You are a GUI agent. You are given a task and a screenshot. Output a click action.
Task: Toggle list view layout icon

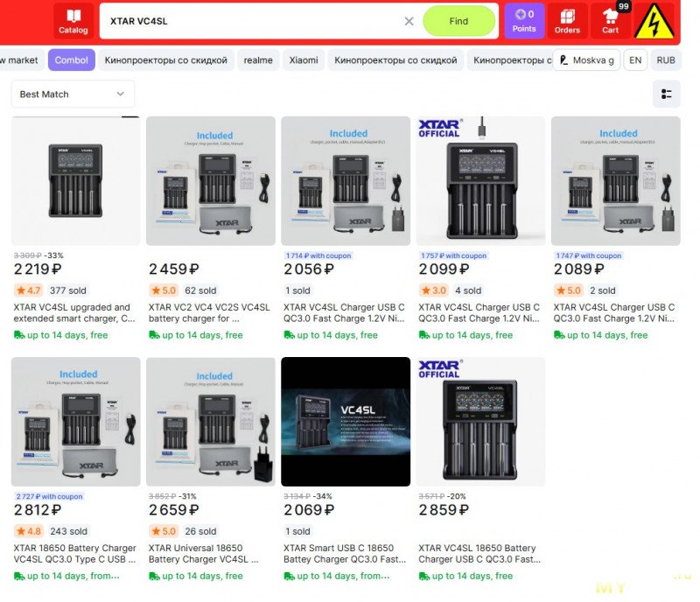pos(666,94)
